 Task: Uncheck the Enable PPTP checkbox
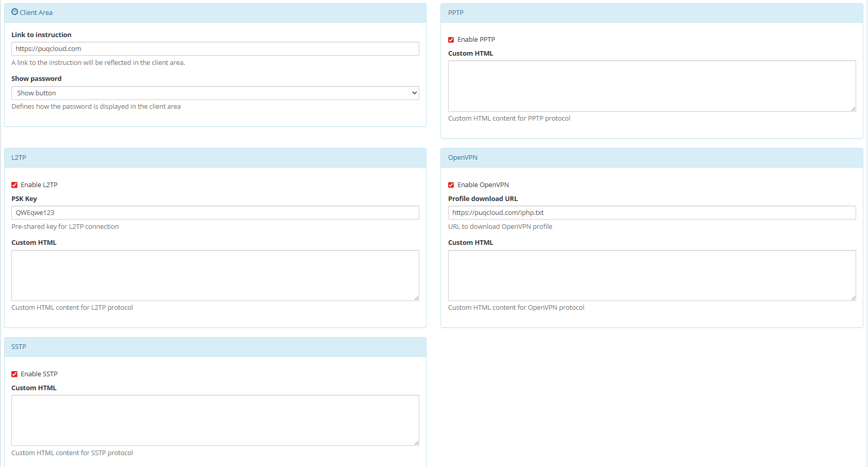click(451, 40)
